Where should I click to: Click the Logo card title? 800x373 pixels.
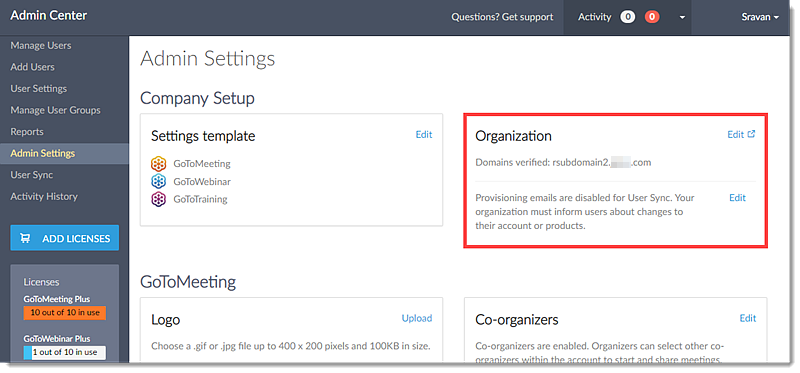(165, 320)
